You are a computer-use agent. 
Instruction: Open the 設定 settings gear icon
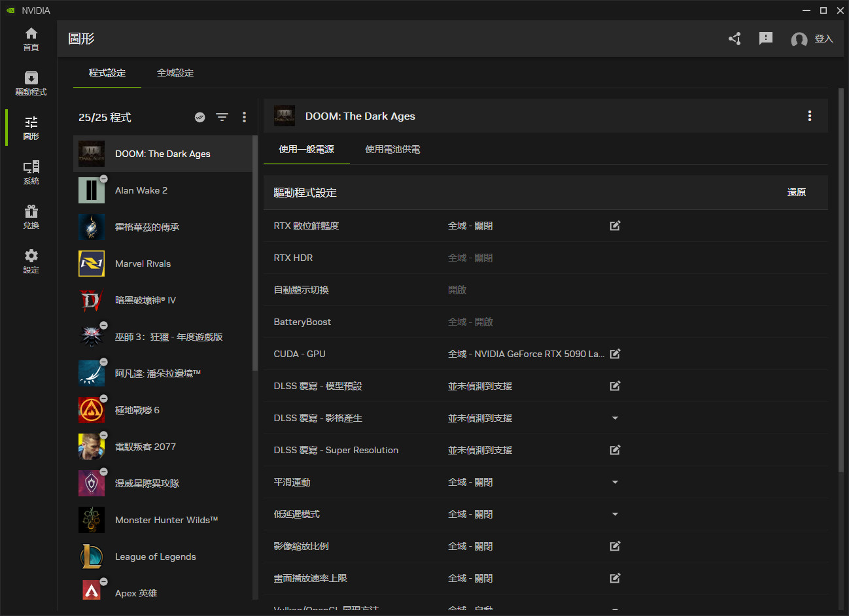point(31,262)
